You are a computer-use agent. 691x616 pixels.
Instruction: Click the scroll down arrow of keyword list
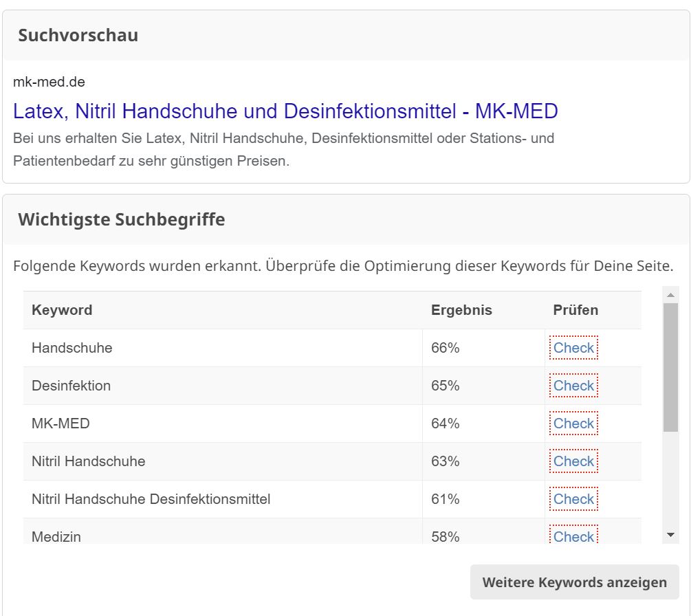click(671, 535)
